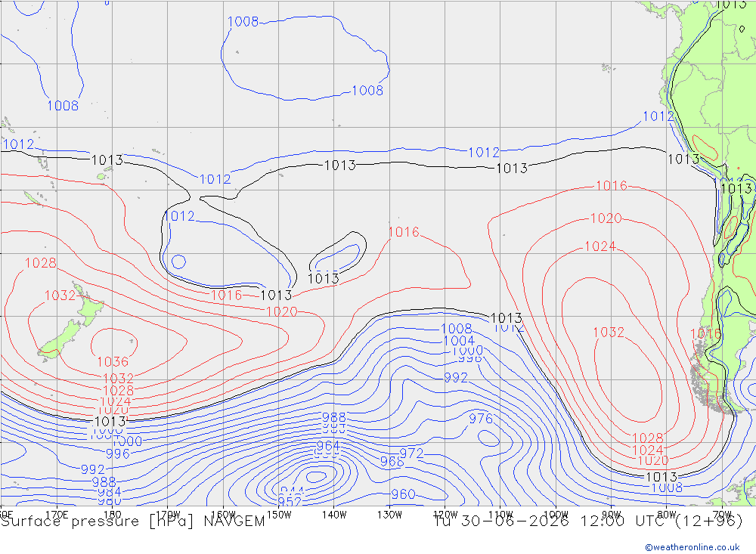The height and width of the screenshot is (554, 756).
Task: Click the 170E longitude axis label
Action: point(57,515)
